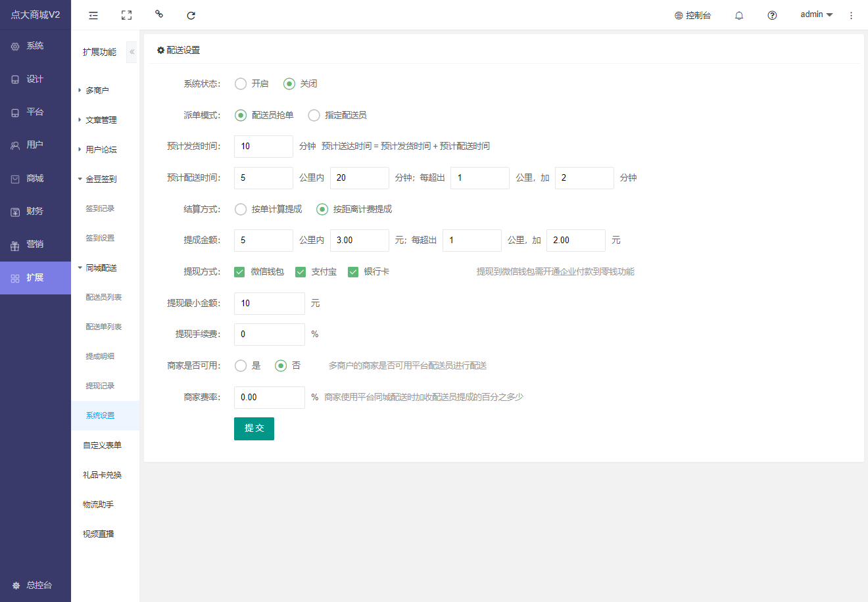The height and width of the screenshot is (602, 868).
Task: Click the 商家费率 input field
Action: [x=270, y=398]
